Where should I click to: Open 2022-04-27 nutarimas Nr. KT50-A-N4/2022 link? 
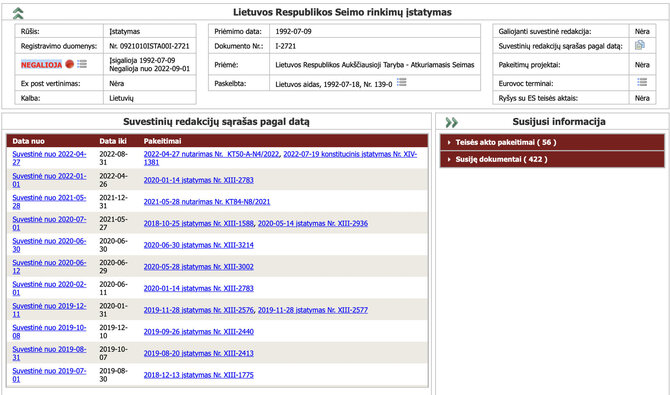click(211, 154)
